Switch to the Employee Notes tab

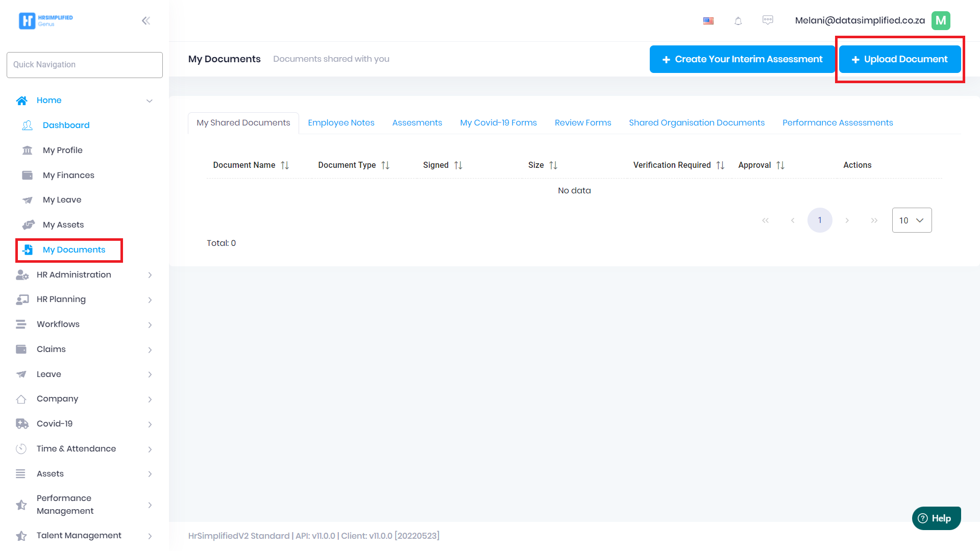tap(341, 123)
